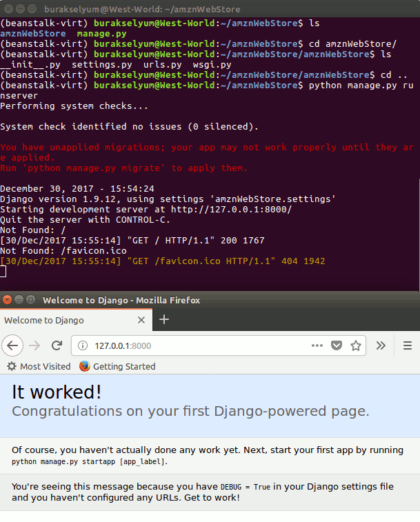This screenshot has width=420, height=522.
Task: Click the terminal cursor block
Action: [3, 271]
